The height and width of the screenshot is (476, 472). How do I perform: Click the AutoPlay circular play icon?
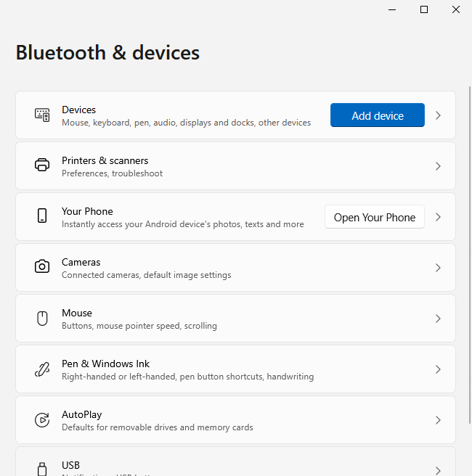[42, 420]
